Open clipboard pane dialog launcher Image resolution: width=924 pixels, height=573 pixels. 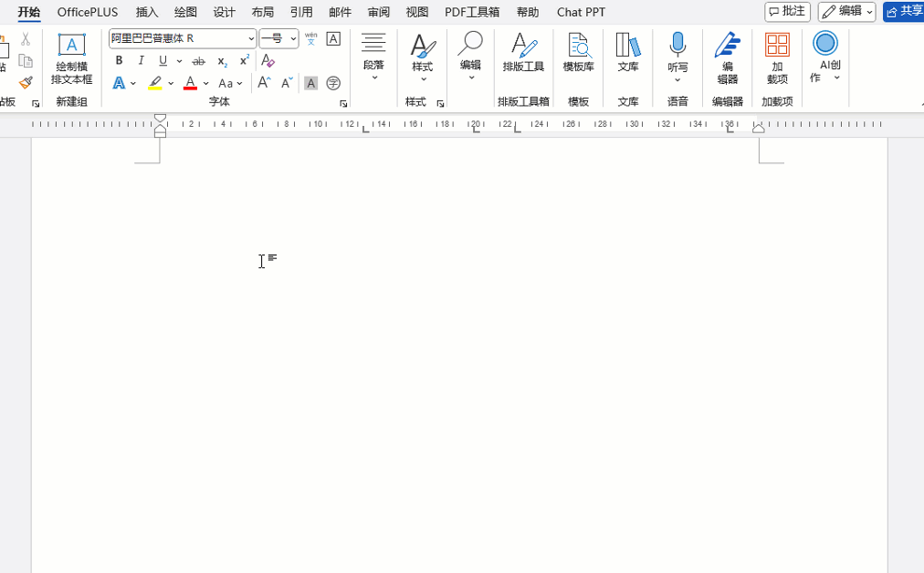36,104
